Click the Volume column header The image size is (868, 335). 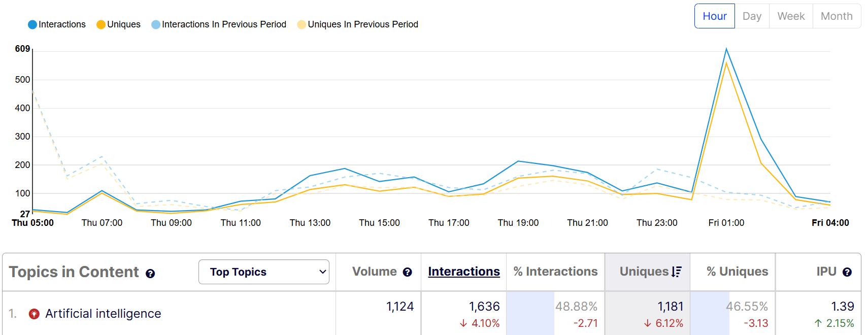coord(374,272)
